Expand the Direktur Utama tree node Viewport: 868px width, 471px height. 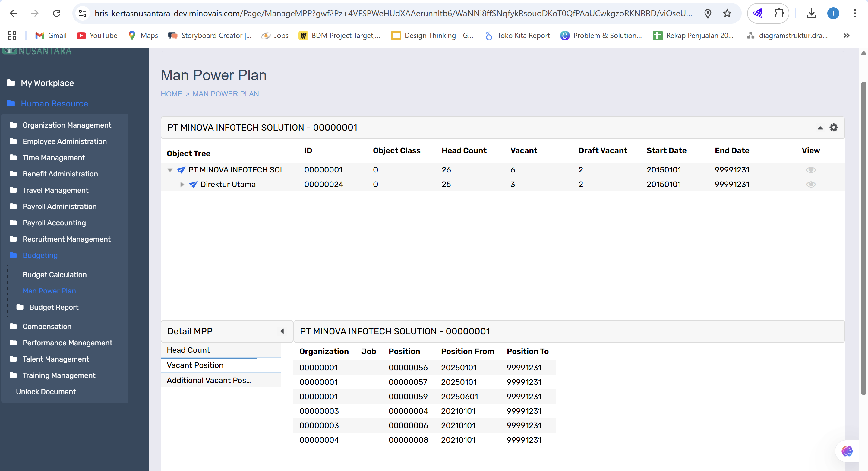click(182, 184)
